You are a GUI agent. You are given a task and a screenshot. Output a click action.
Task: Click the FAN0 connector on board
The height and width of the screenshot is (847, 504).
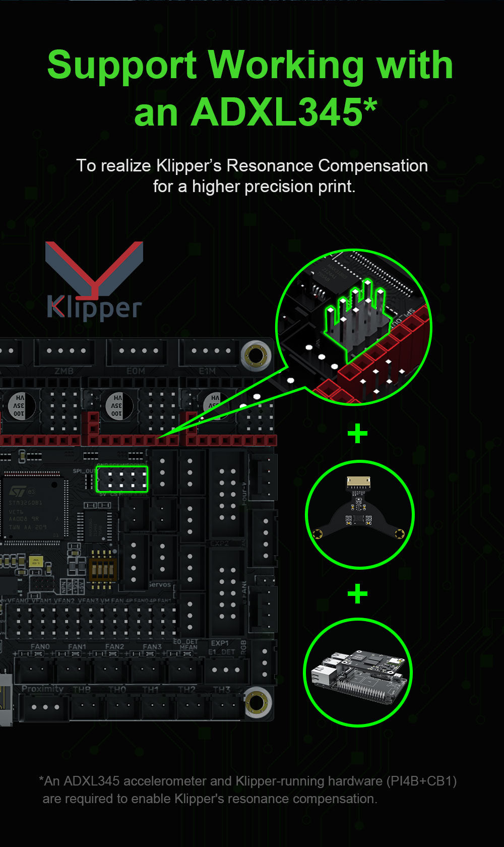[34, 671]
